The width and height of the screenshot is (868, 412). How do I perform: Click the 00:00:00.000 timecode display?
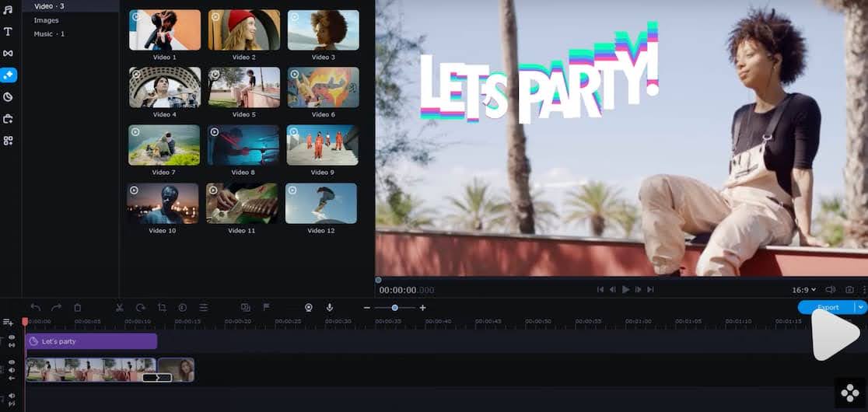[x=406, y=290]
